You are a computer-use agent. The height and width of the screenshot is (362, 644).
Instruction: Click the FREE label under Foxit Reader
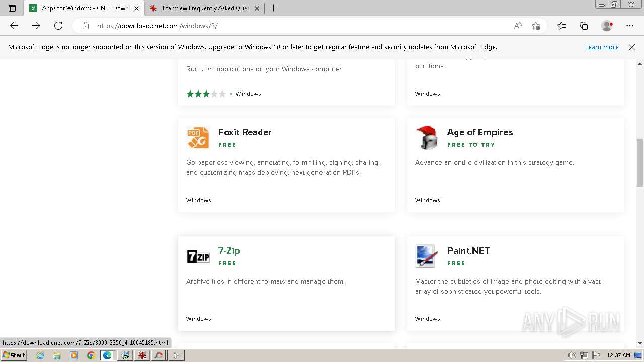(227, 145)
